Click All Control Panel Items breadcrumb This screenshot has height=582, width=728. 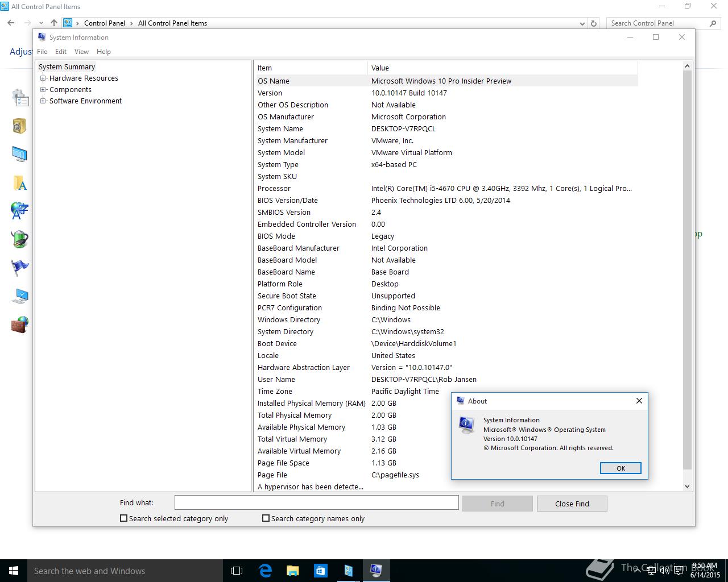click(x=172, y=23)
